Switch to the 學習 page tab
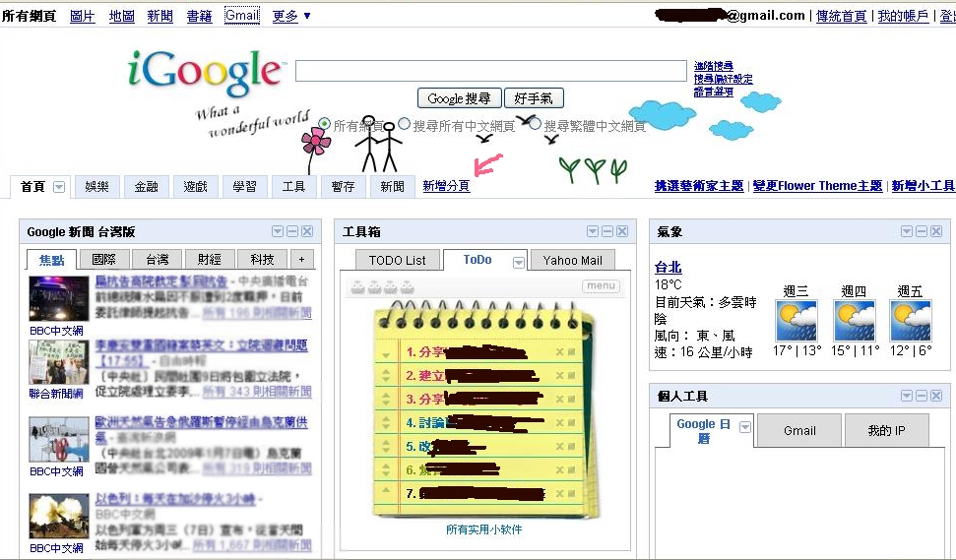Viewport: 956px width, 560px height. point(244,186)
